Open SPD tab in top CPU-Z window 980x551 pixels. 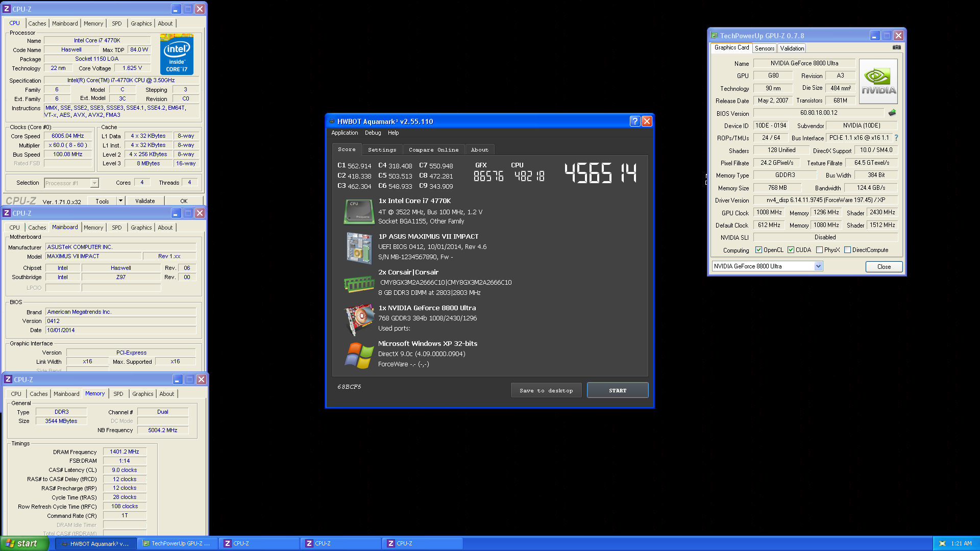(x=117, y=23)
